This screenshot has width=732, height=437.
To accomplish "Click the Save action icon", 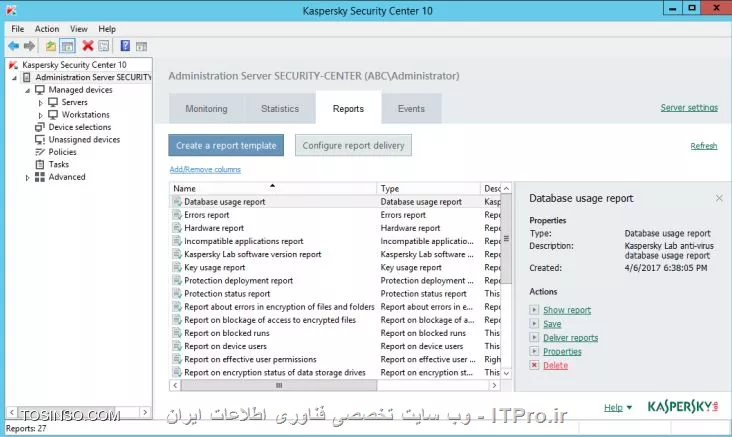I will coord(535,323).
